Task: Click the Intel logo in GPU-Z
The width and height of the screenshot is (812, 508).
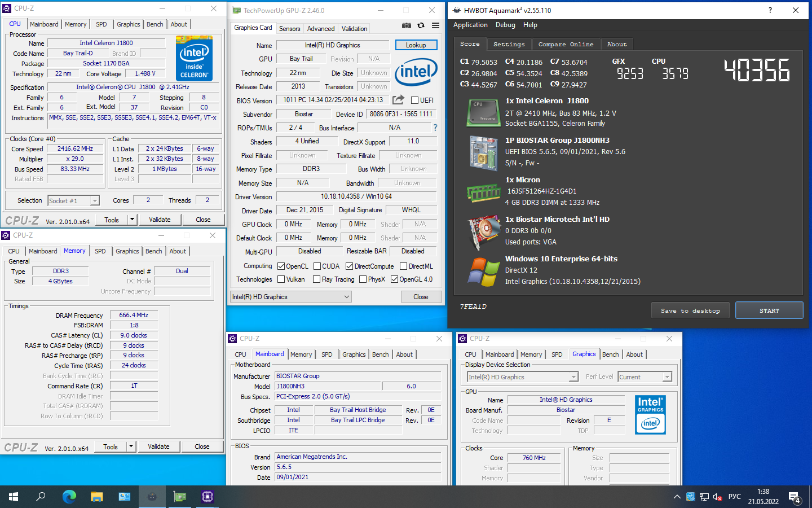Action: tap(416, 72)
